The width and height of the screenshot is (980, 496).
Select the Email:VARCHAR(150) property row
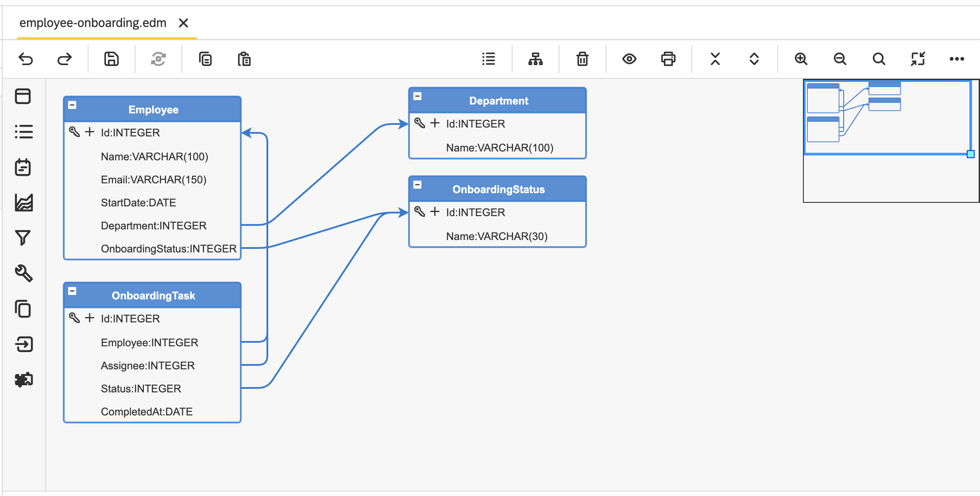click(153, 179)
